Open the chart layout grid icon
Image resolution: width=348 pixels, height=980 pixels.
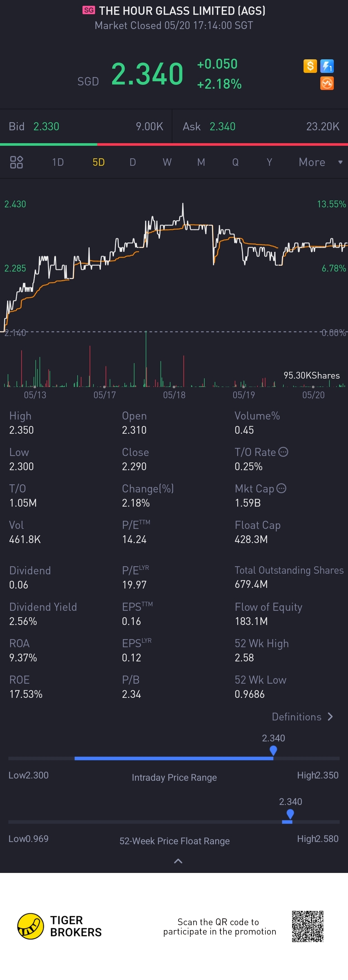tap(16, 162)
